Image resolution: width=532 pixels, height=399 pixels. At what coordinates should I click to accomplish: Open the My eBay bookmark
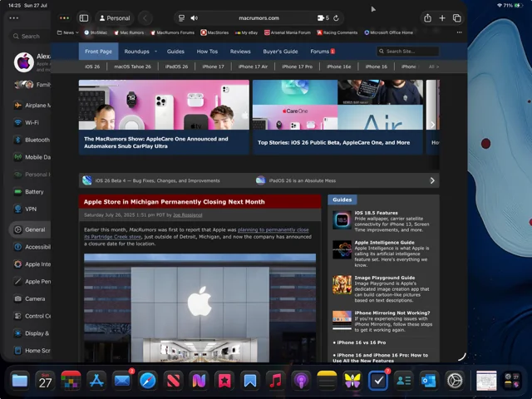(247, 32)
